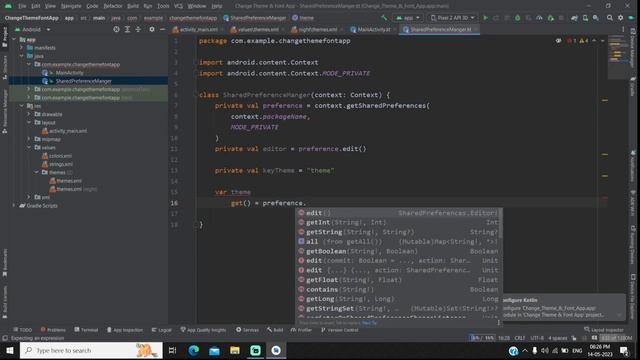Click the Attach Debugger to Android Process icon
This screenshot has height=360, width=640.
pos(550,18)
